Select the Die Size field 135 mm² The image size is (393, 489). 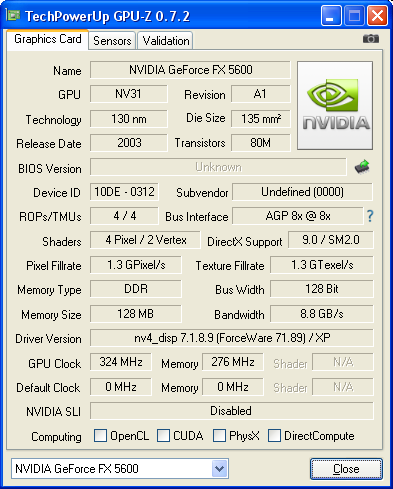(x=261, y=119)
